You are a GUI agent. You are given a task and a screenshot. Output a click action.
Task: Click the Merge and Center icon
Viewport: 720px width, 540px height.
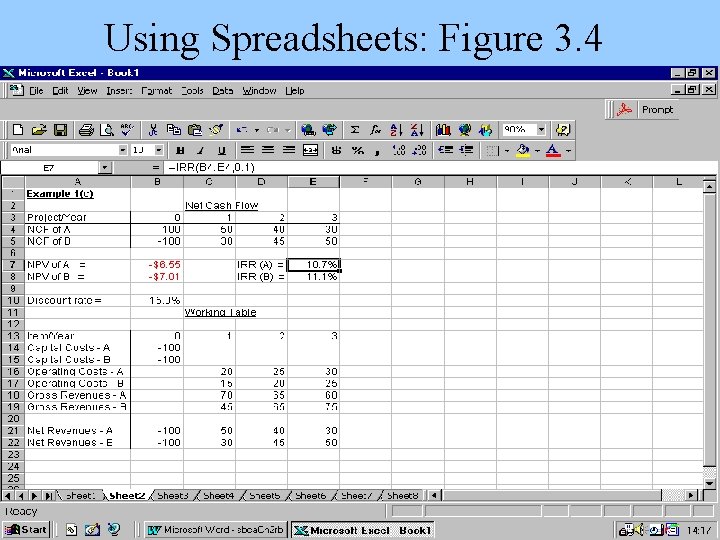click(x=310, y=150)
